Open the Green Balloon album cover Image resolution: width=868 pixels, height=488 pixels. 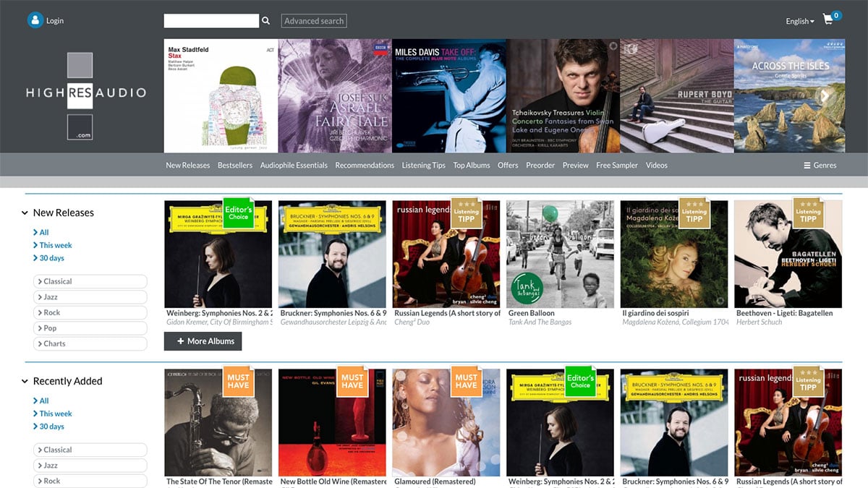561,254
